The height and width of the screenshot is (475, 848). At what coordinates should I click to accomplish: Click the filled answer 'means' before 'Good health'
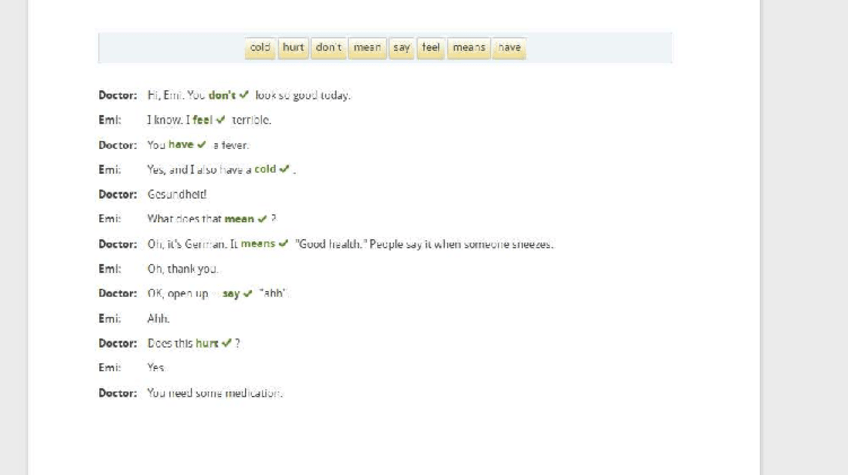pyautogui.click(x=258, y=244)
